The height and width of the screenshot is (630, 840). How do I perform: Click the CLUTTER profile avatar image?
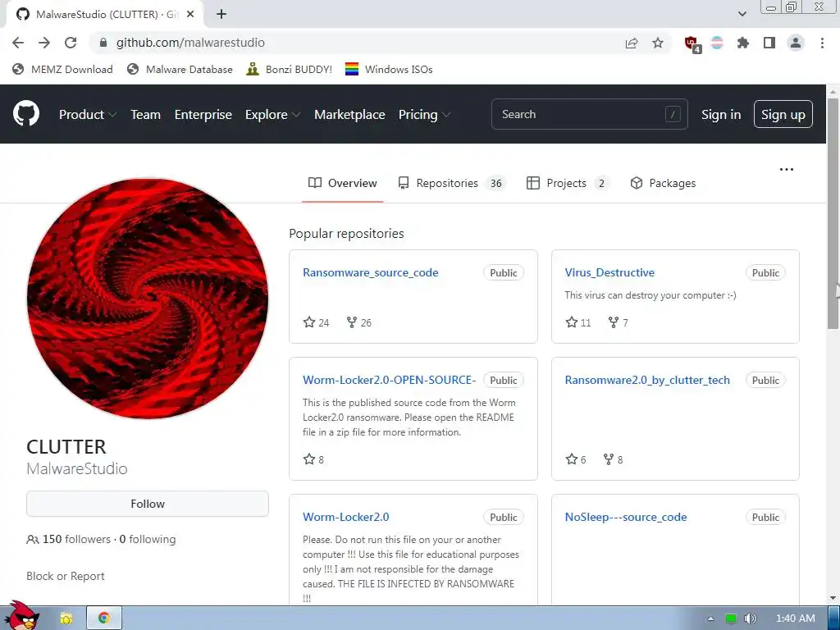tap(148, 299)
